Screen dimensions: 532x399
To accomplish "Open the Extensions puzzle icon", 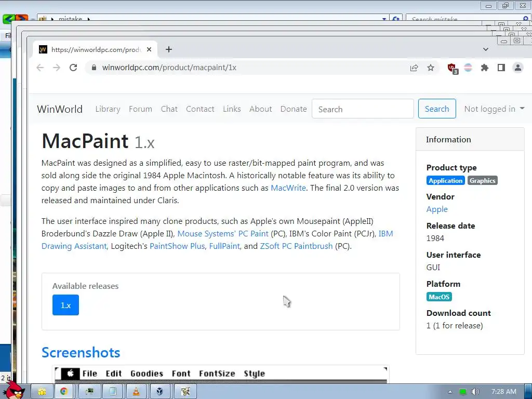I will tap(485, 68).
